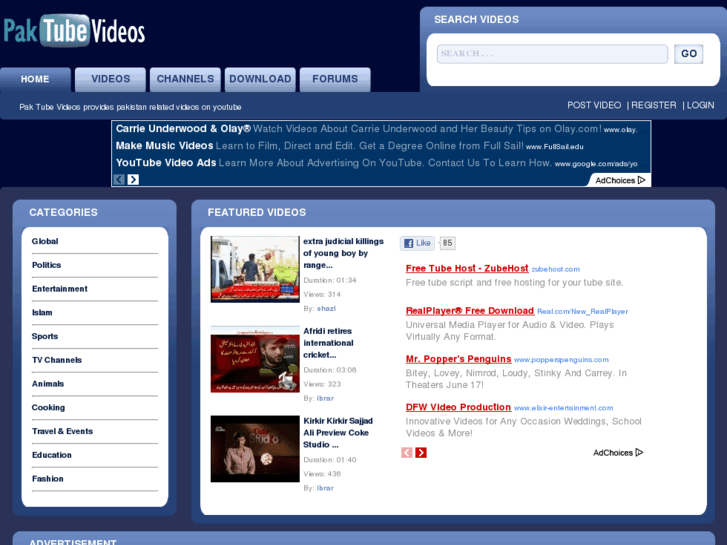Click the search videos input field

552,54
